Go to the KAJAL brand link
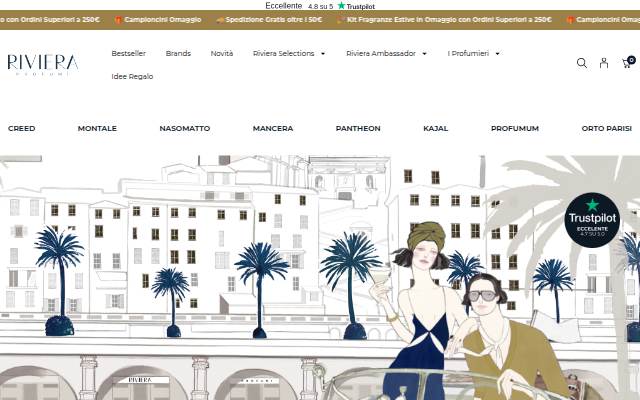 click(436, 128)
